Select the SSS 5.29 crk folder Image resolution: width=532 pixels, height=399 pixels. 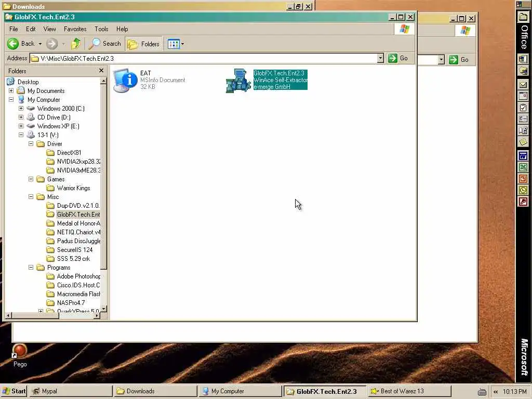[x=73, y=259]
